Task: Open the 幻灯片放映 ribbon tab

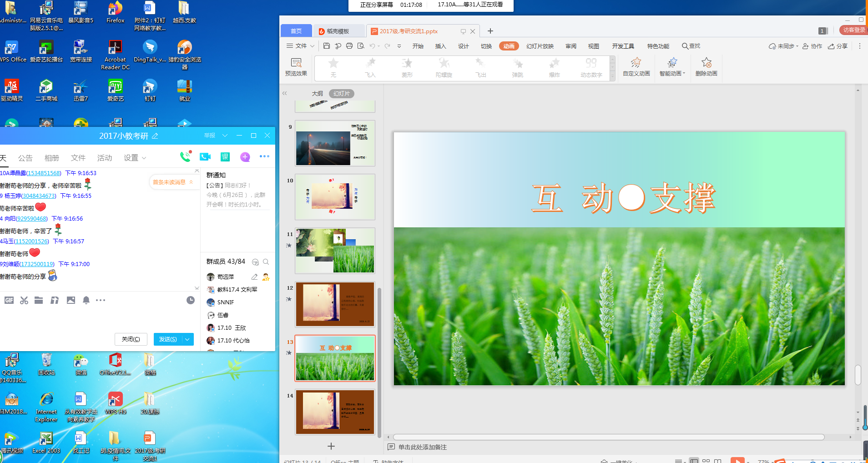Action: click(x=540, y=46)
